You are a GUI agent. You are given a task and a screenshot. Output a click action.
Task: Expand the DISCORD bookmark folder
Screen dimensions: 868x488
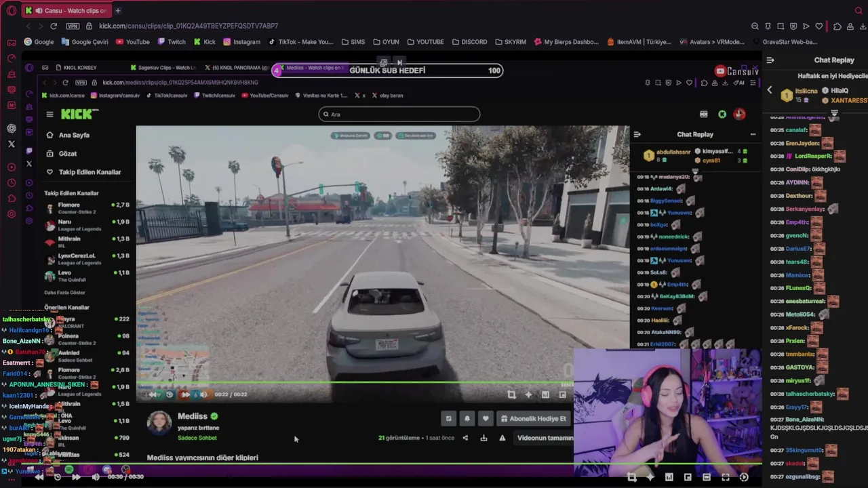(x=469, y=42)
